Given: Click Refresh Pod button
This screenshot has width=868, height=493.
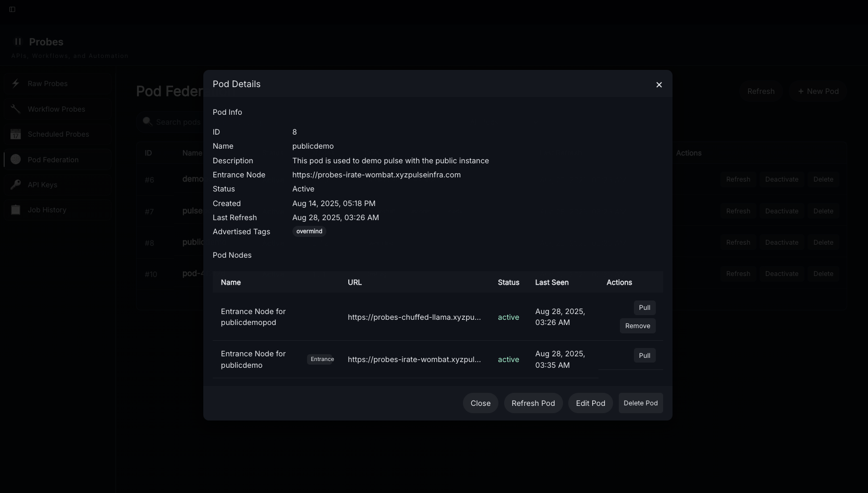Looking at the screenshot, I should click(533, 403).
